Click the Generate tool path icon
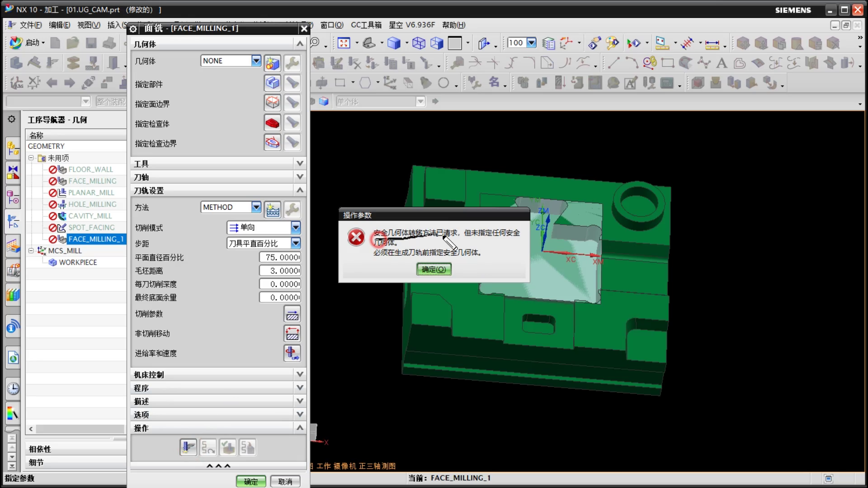Viewport: 868px width, 488px height. (x=188, y=447)
